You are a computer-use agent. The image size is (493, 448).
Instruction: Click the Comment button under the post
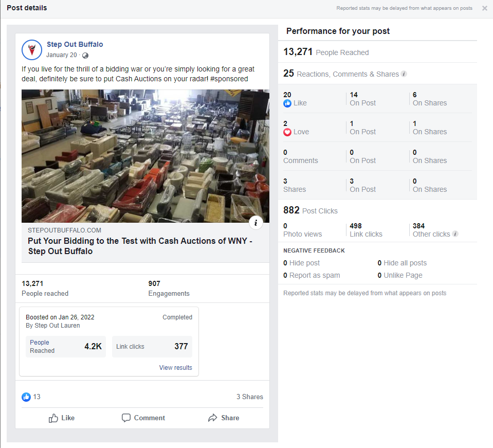[x=143, y=418]
